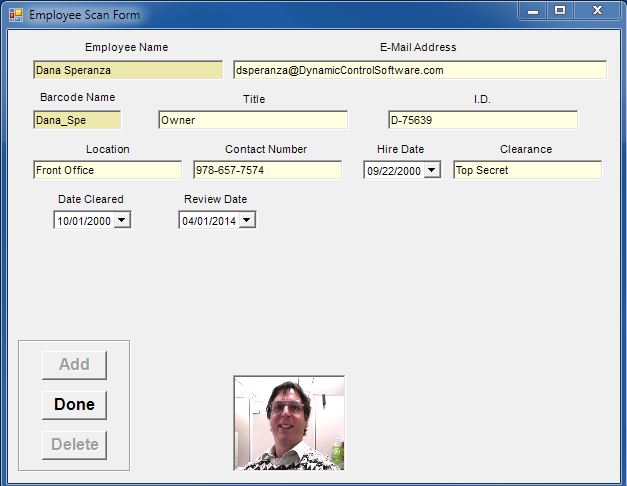Click the Hire Date value 09/22/2000
Viewport: 627px width, 486px height.
394,171
